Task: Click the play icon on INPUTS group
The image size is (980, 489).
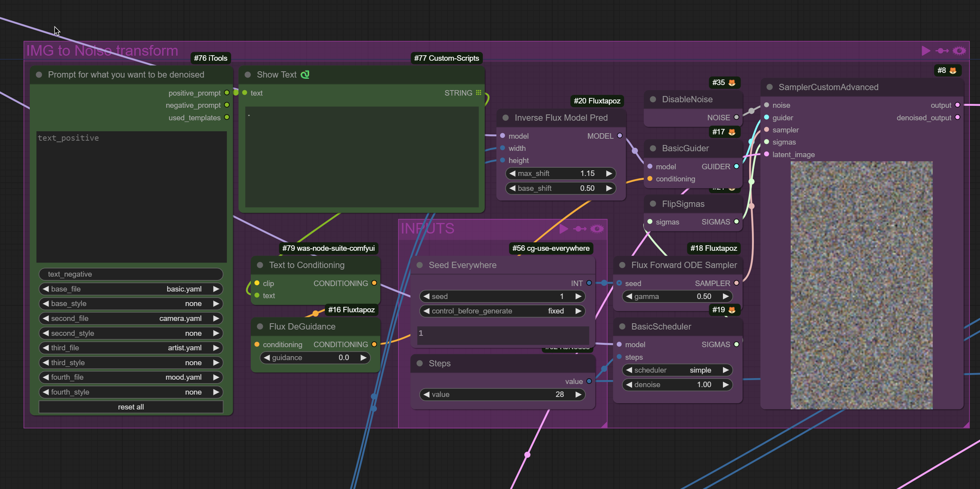Action: 563,229
